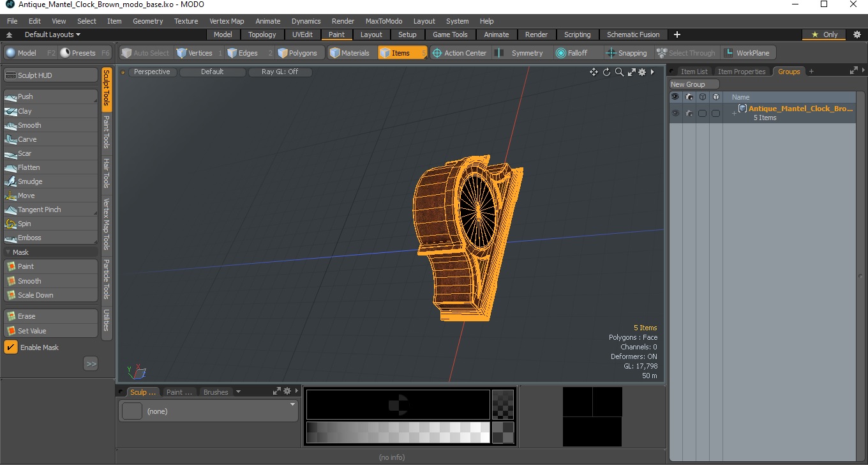The height and width of the screenshot is (465, 868).
Task: Select the Spin sculpt tool
Action: click(50, 224)
